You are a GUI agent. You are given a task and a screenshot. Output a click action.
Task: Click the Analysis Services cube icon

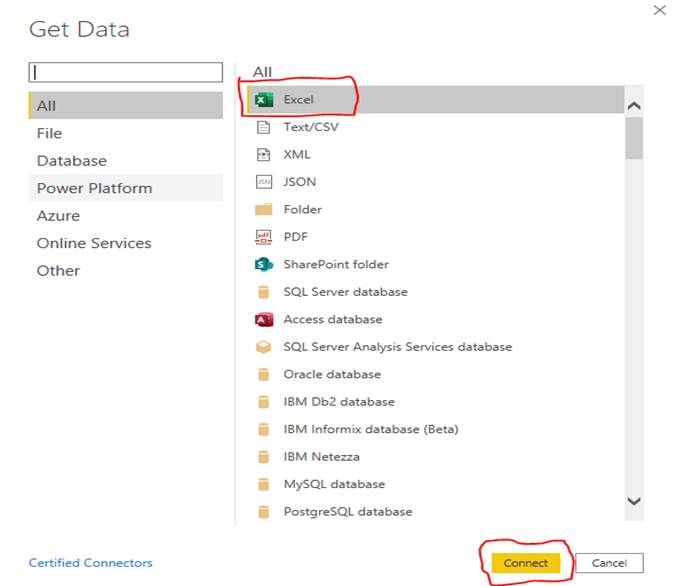click(x=263, y=347)
